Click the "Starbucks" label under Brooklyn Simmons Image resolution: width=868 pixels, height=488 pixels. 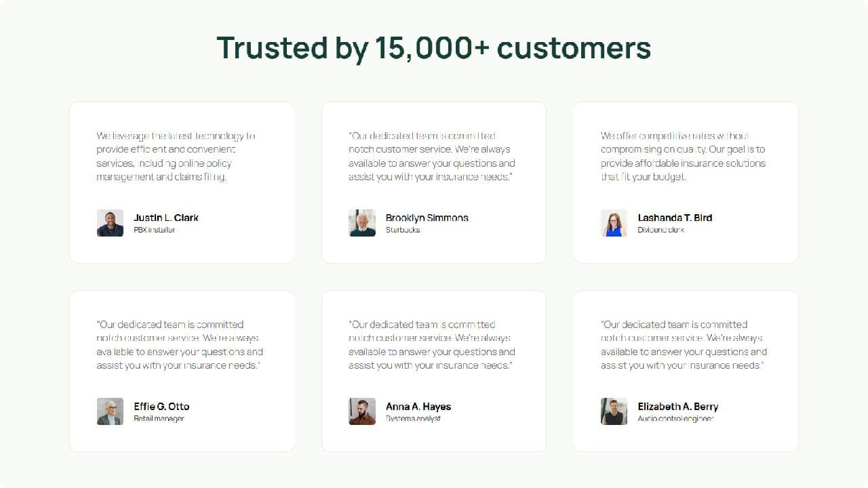pos(403,230)
